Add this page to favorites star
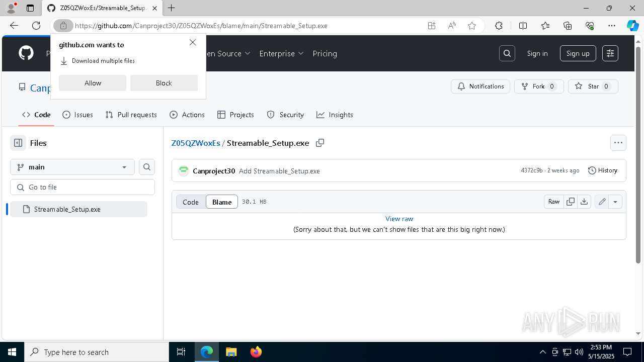Viewport: 644px width, 362px height. (x=472, y=26)
